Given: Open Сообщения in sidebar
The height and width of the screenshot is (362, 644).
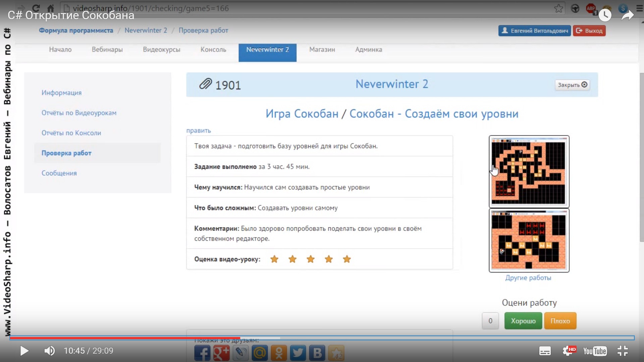Looking at the screenshot, I should 59,173.
